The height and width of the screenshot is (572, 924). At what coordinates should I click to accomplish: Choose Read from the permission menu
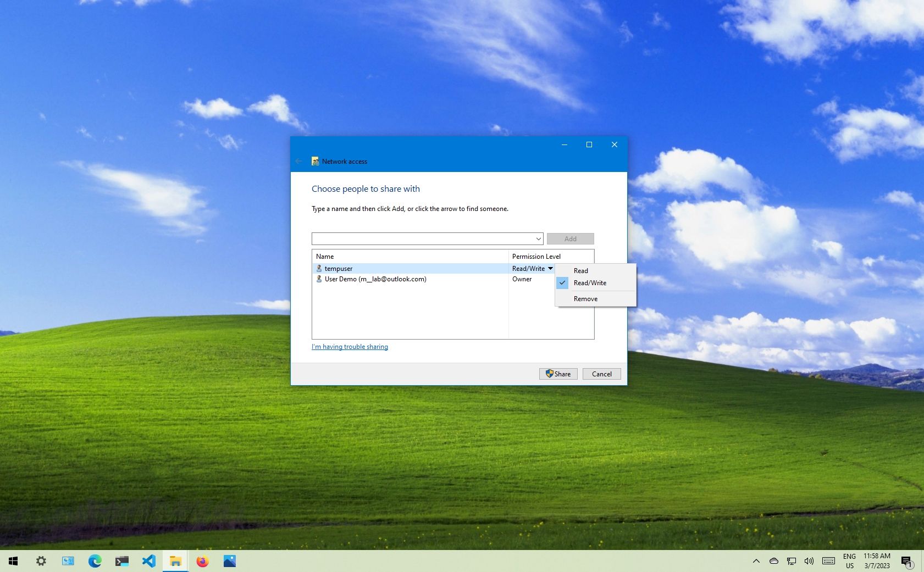tap(580, 270)
